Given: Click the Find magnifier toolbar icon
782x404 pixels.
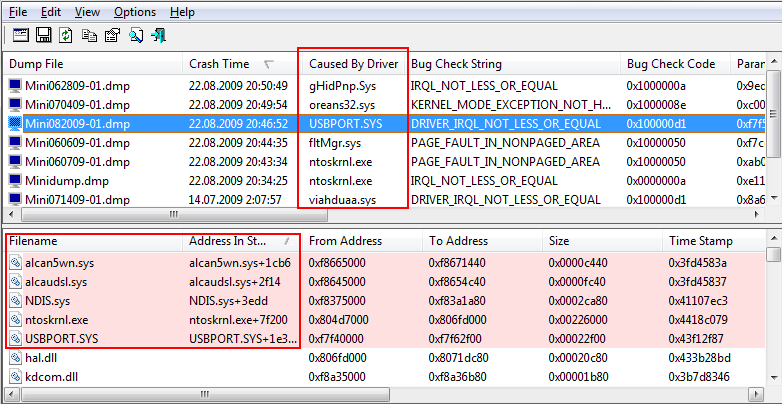Looking at the screenshot, I should [x=135, y=36].
